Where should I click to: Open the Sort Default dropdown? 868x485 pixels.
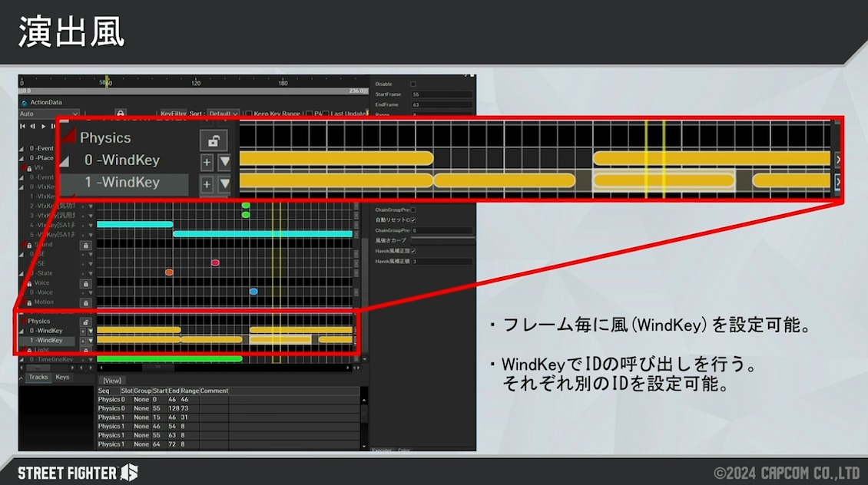point(223,114)
